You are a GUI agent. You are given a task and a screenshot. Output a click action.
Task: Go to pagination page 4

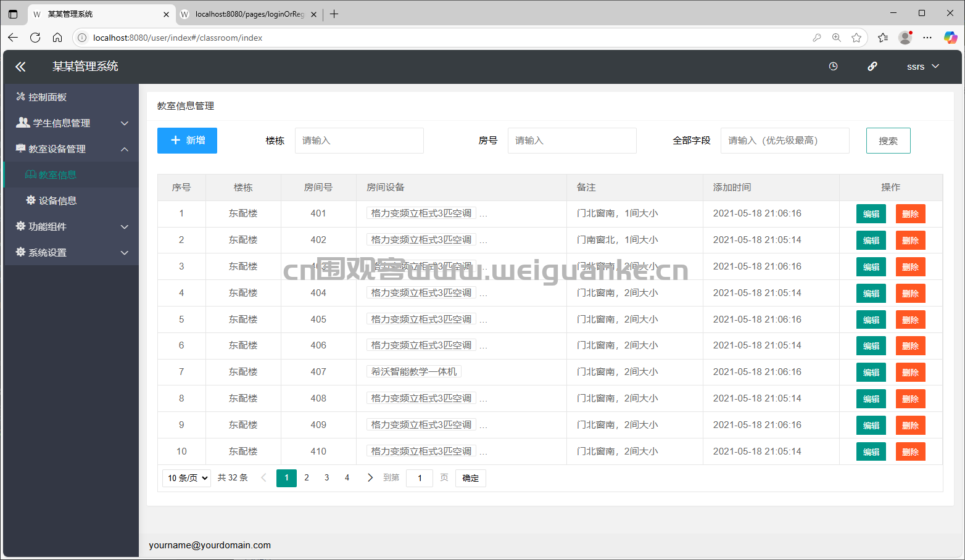coord(347,478)
